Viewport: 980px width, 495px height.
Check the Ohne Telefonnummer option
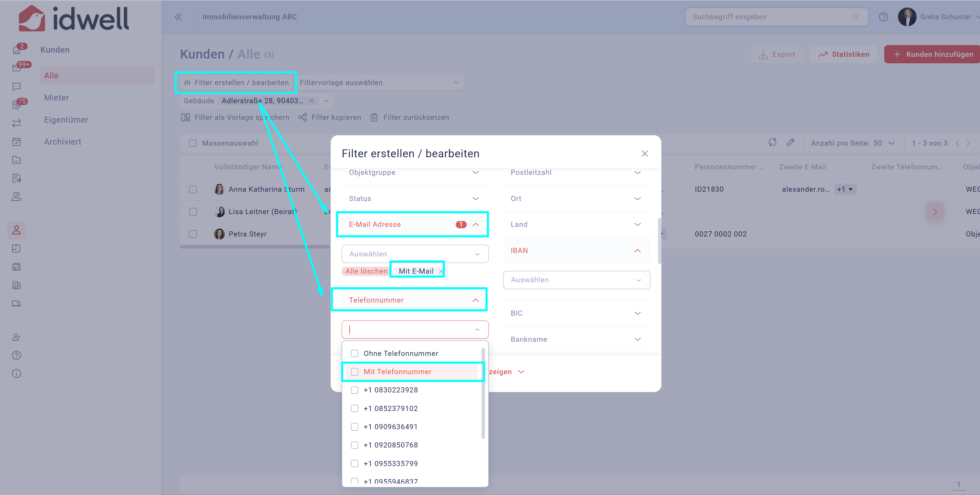click(354, 353)
